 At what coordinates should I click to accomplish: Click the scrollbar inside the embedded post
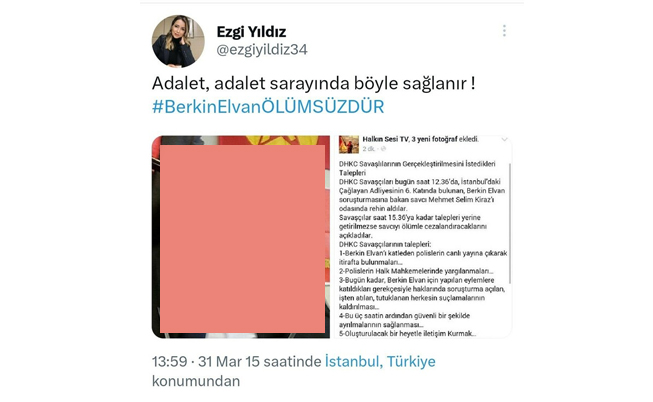click(x=510, y=224)
